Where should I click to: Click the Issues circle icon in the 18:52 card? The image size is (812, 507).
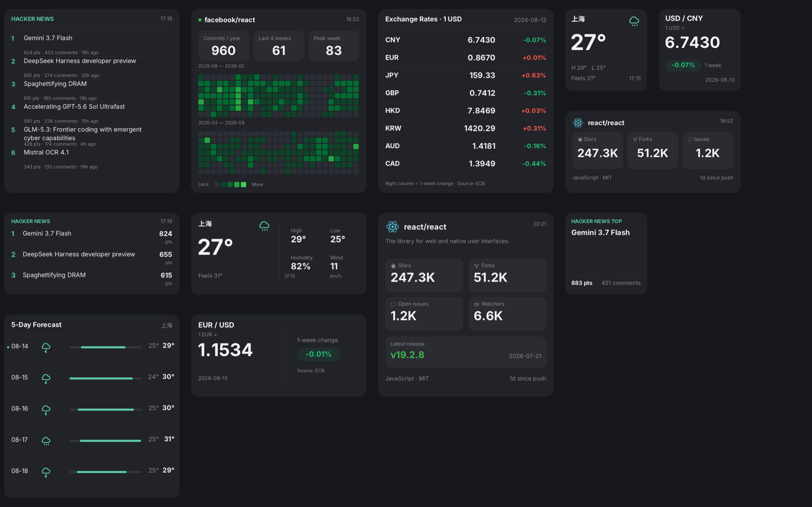[x=690, y=140]
